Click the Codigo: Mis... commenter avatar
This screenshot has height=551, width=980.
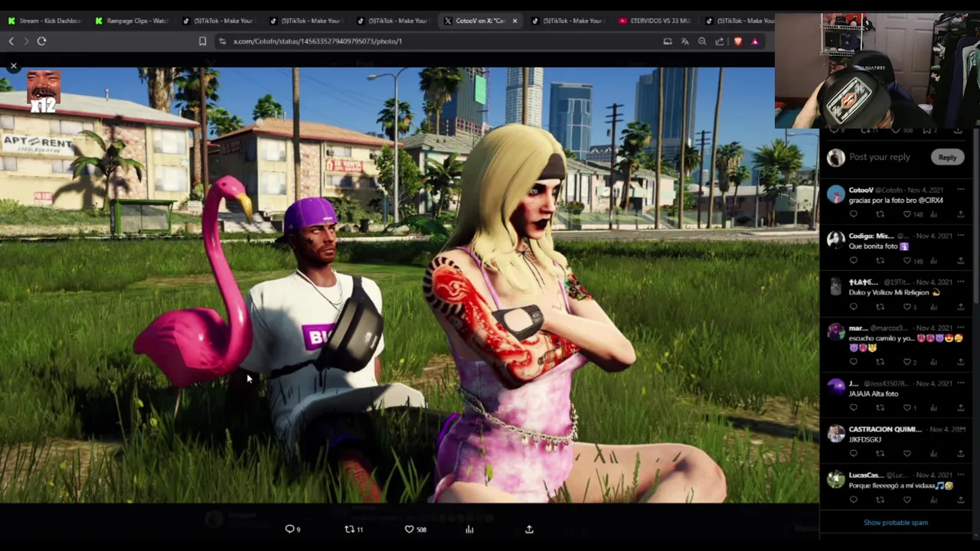click(x=835, y=240)
